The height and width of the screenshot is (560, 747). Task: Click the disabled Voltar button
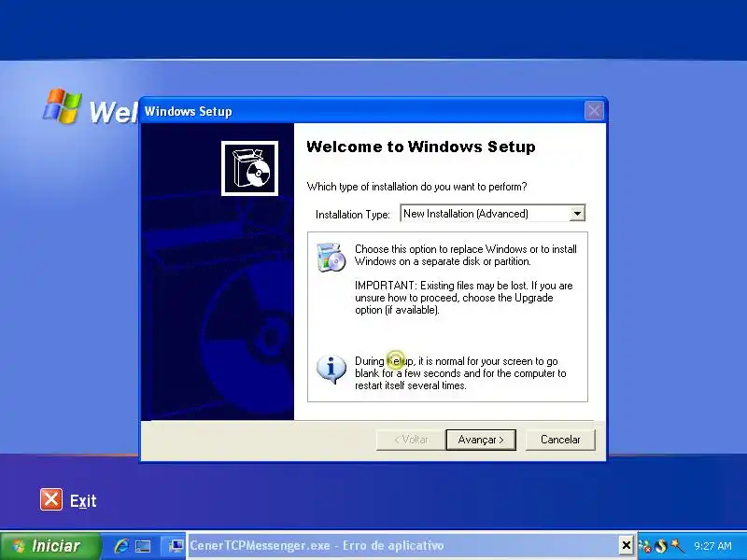pos(411,440)
